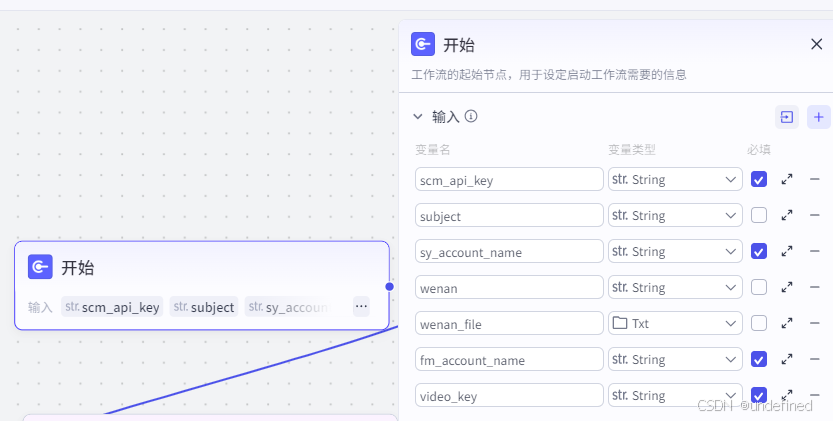The height and width of the screenshot is (421, 833).
Task: Click the info icon next to 输入
Action: point(471,116)
